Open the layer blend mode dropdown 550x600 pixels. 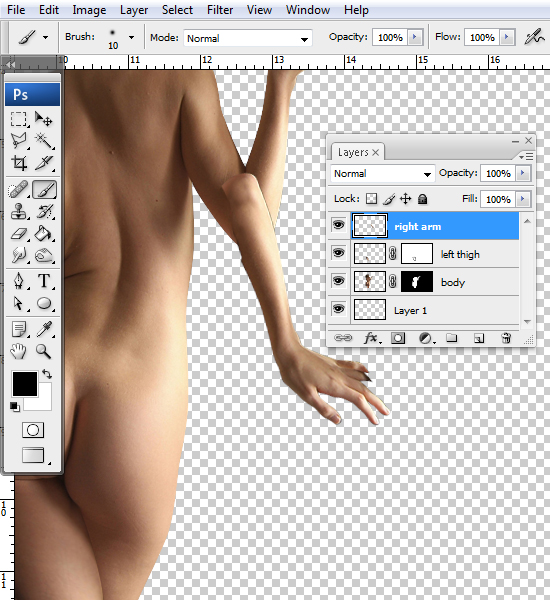click(382, 174)
